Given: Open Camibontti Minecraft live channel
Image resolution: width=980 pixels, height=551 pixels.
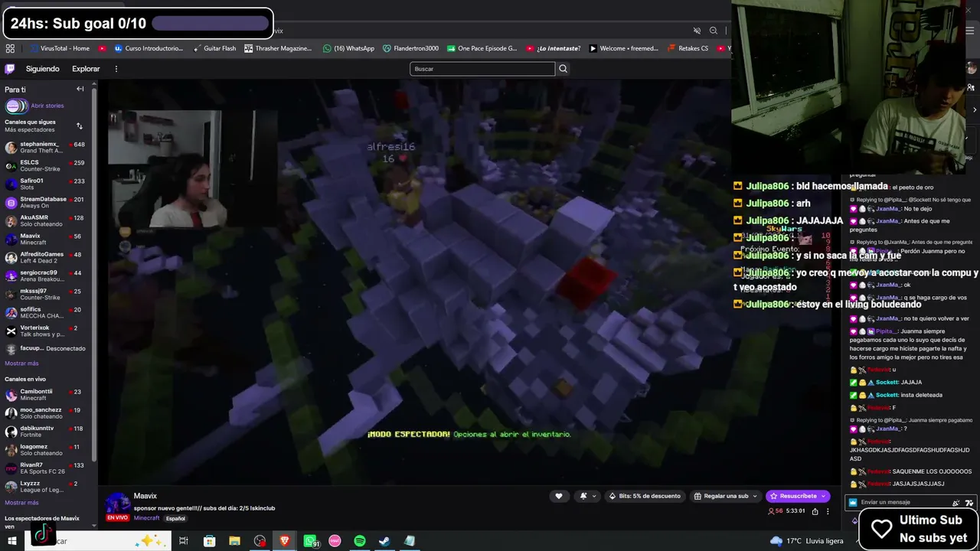Looking at the screenshot, I should [47, 395].
